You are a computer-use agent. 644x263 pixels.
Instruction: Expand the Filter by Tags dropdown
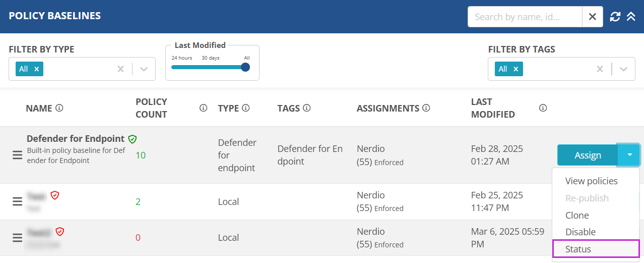(623, 69)
